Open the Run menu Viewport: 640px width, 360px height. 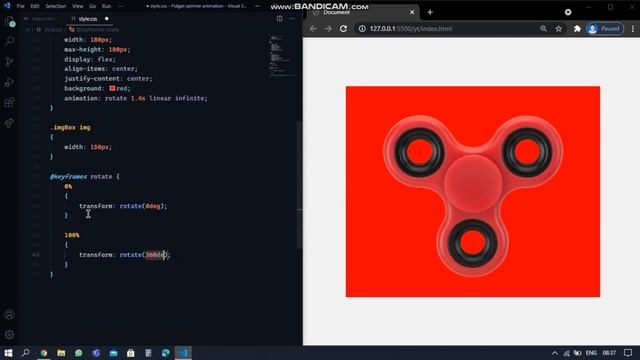107,6
